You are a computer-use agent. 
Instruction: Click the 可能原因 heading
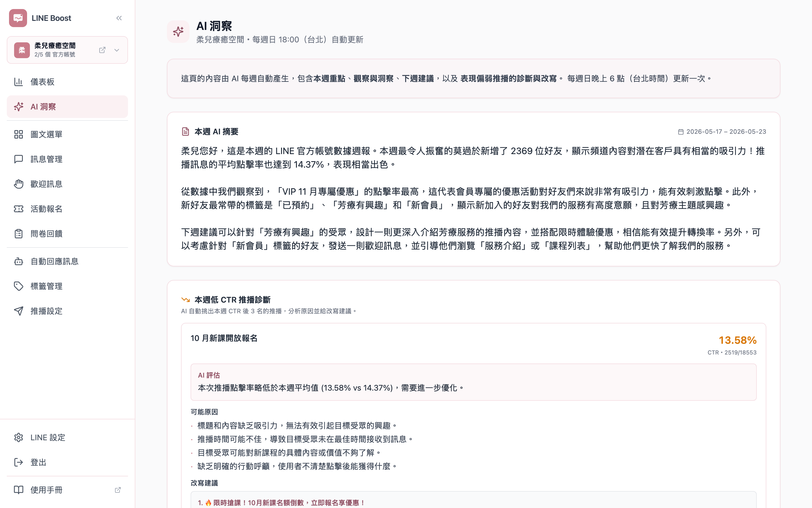[x=204, y=412]
